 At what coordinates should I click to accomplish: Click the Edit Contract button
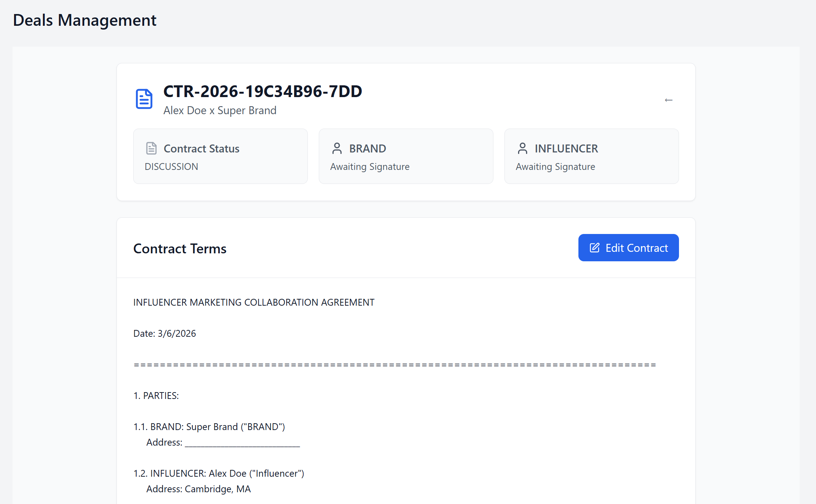pos(629,248)
